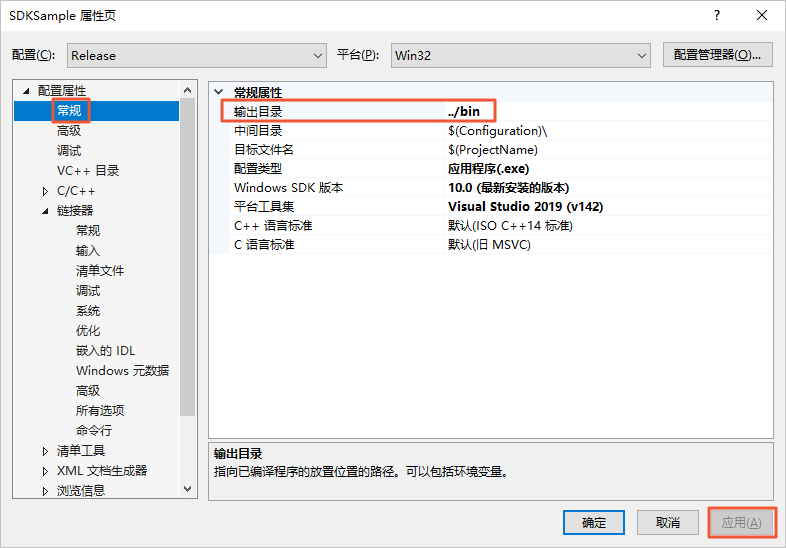Expand the XML 文档生成器 node

click(x=45, y=471)
